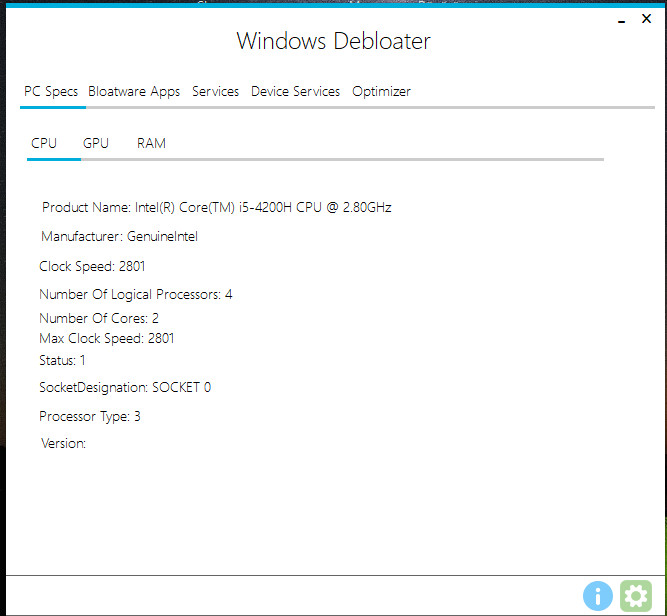This screenshot has height=616, width=667.
Task: Click the Processor Type: 3 line
Action: (x=89, y=416)
